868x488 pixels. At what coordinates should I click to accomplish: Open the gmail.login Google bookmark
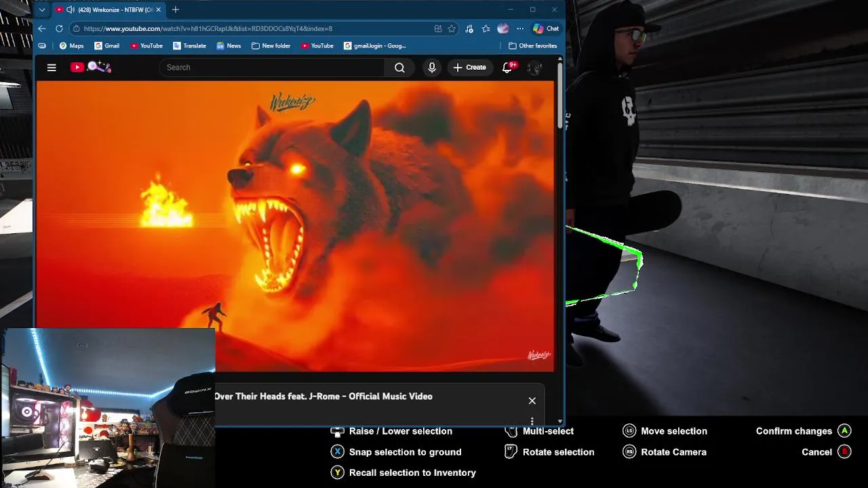click(x=375, y=45)
